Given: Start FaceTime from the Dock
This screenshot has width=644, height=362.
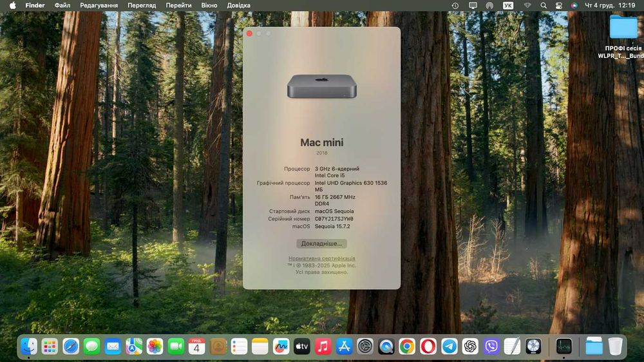Looking at the screenshot, I should tap(176, 347).
